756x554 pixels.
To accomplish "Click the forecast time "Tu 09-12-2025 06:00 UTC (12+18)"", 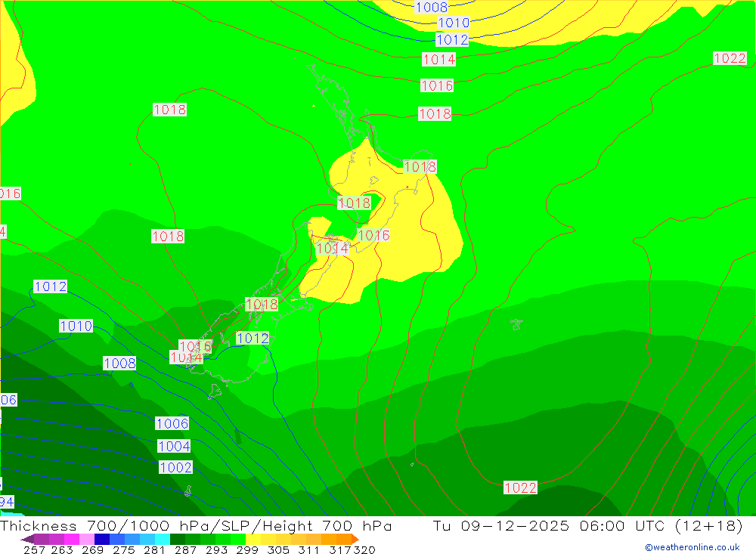I will [587, 526].
